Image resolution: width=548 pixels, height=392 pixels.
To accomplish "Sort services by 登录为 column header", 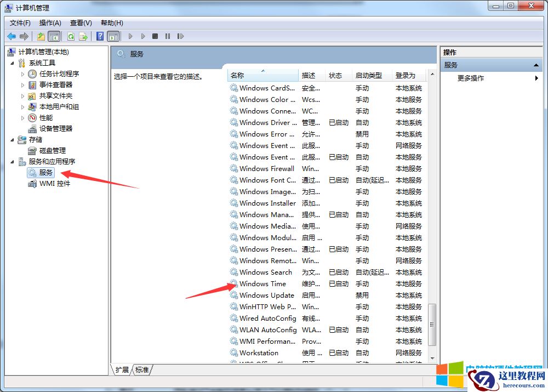I will click(409, 75).
